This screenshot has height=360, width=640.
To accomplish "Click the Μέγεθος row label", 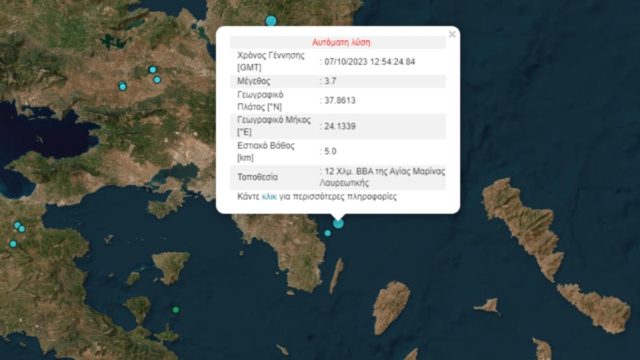I will point(253,81).
